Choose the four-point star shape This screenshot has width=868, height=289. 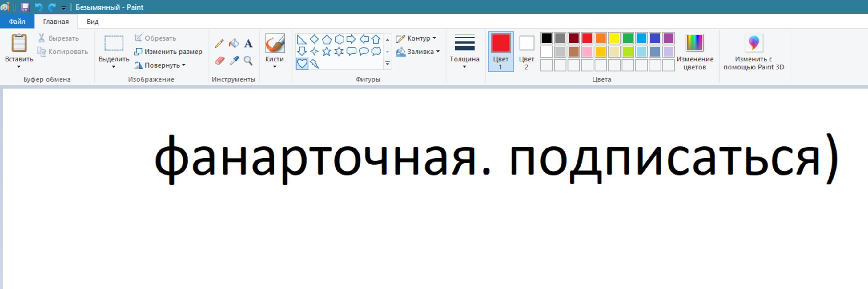314,51
